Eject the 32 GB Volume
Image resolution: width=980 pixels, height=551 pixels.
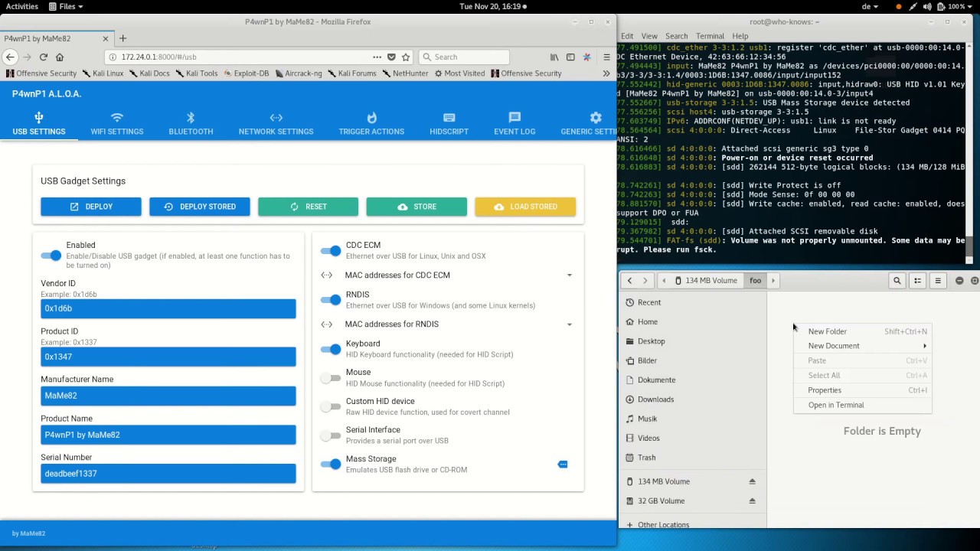[752, 501]
